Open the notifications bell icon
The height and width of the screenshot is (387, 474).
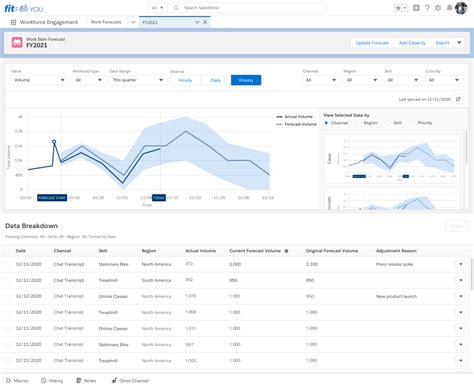point(449,8)
